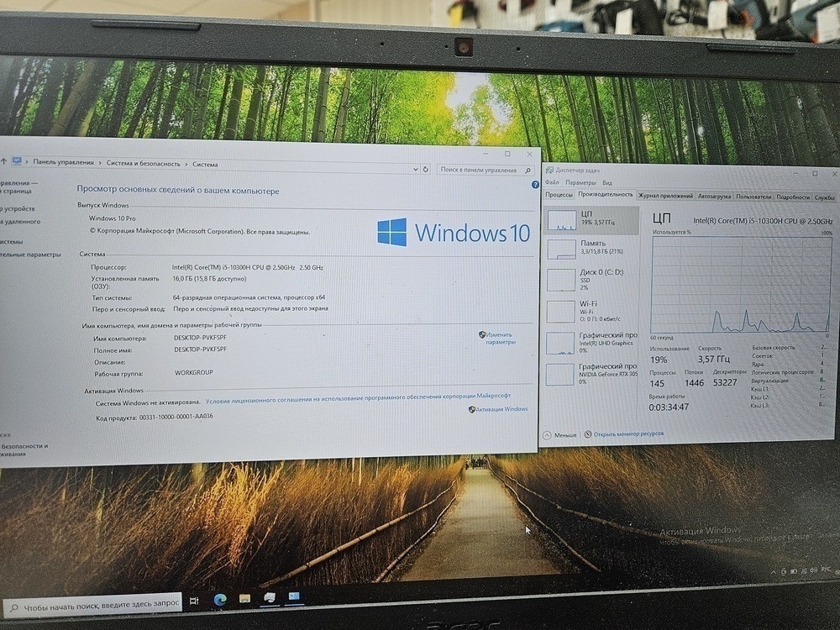840x630 pixels.
Task: Click the taskbar search magnifier icon
Action: (x=14, y=608)
